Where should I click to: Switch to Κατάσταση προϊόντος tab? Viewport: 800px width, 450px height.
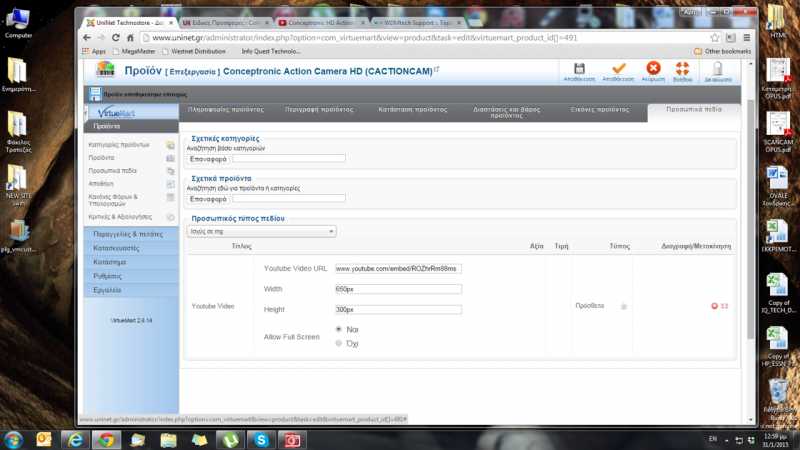tap(412, 110)
